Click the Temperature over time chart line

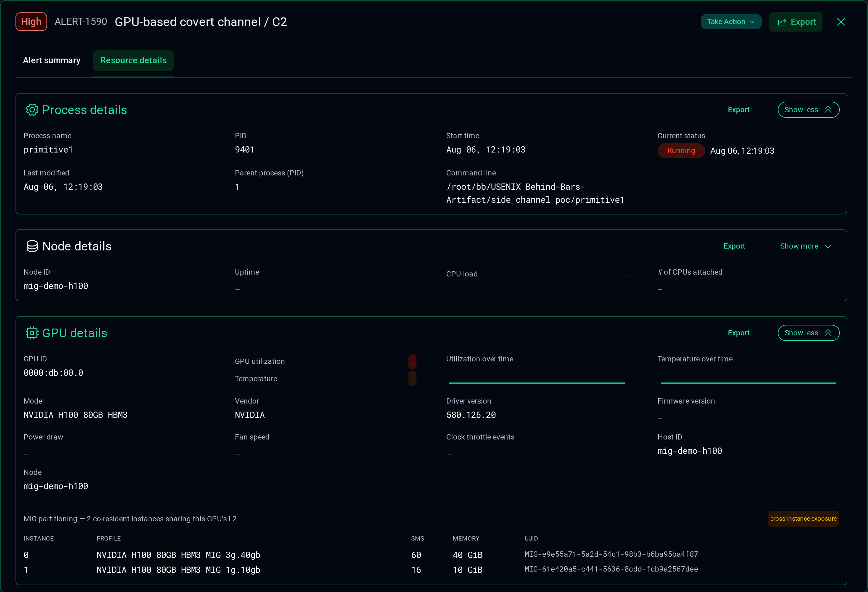[748, 383]
